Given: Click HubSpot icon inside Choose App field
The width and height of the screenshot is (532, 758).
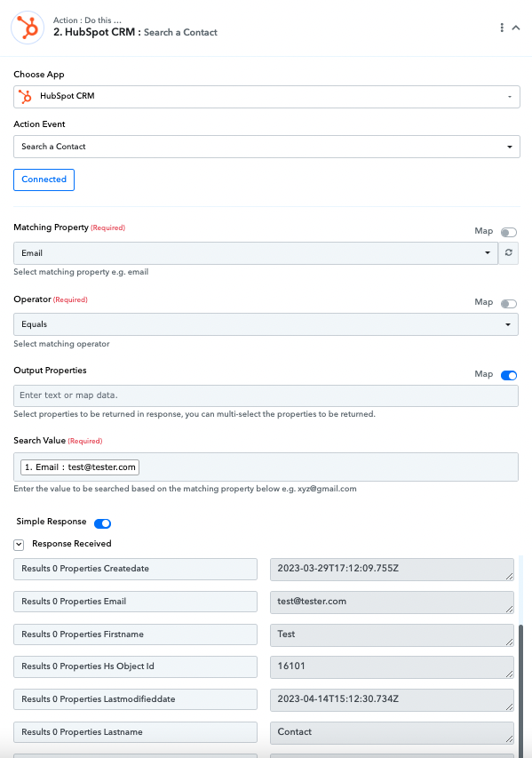Looking at the screenshot, I should [25, 96].
